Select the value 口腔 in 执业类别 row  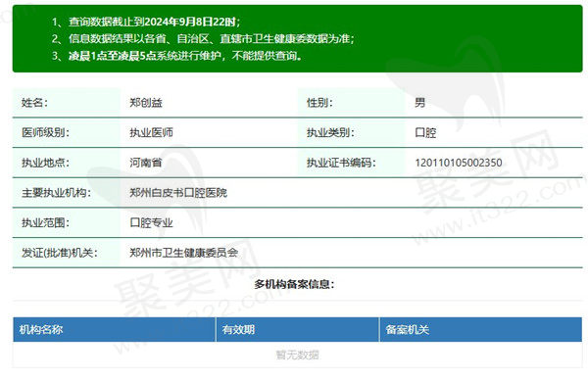(x=425, y=132)
